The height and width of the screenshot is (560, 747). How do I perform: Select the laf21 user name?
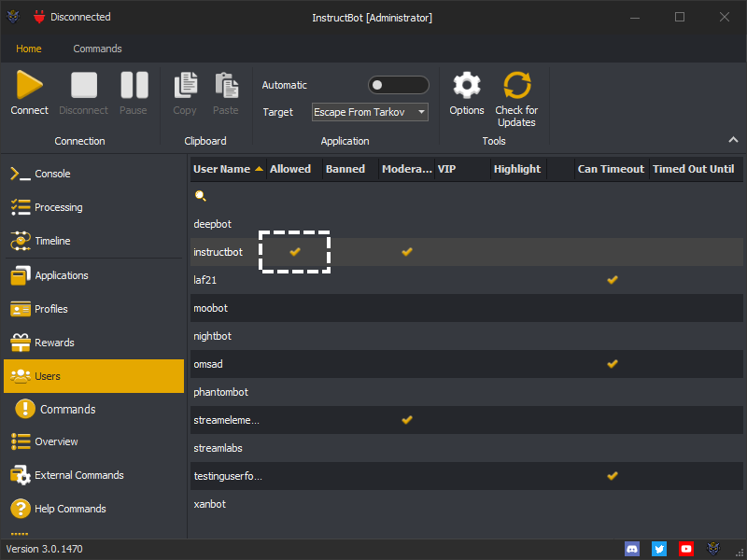click(x=204, y=280)
